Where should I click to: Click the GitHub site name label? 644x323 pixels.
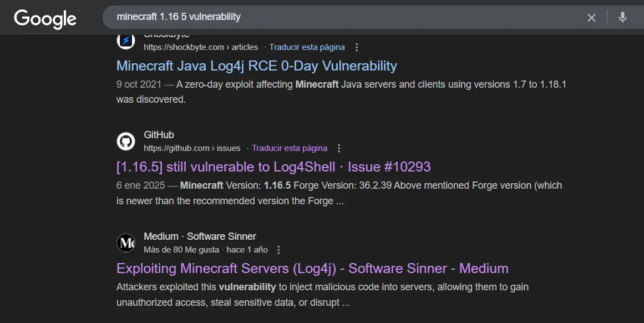coord(159,135)
